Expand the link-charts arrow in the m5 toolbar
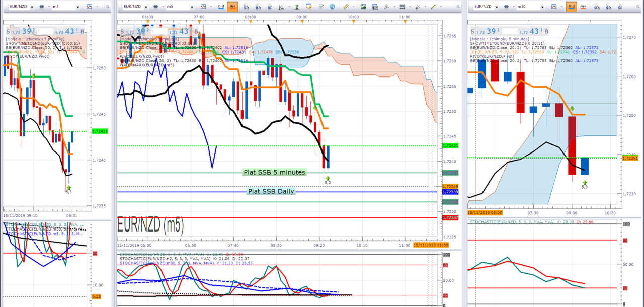 (x=163, y=7)
